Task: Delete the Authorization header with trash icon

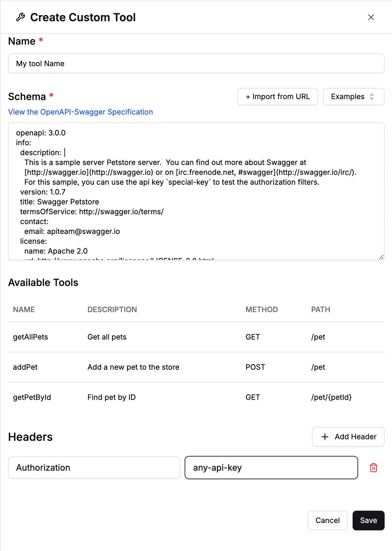Action: (374, 468)
